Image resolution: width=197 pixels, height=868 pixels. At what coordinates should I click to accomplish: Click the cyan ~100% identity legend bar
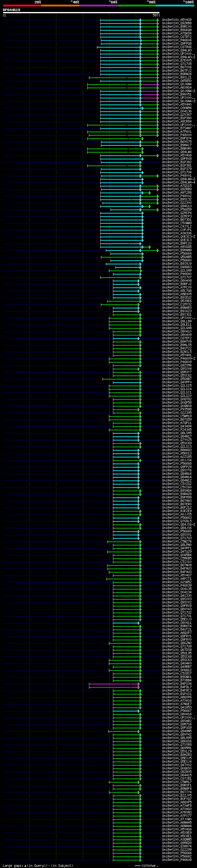[175, 6]
